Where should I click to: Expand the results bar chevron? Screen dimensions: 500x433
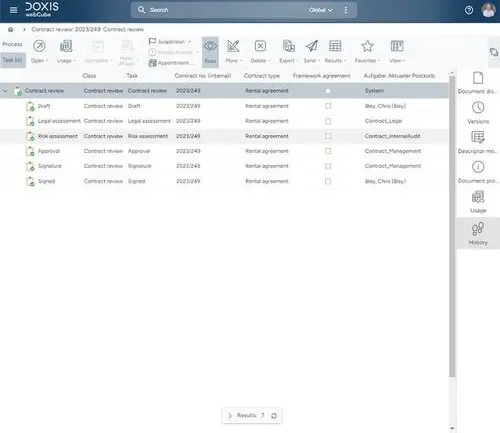coord(230,416)
